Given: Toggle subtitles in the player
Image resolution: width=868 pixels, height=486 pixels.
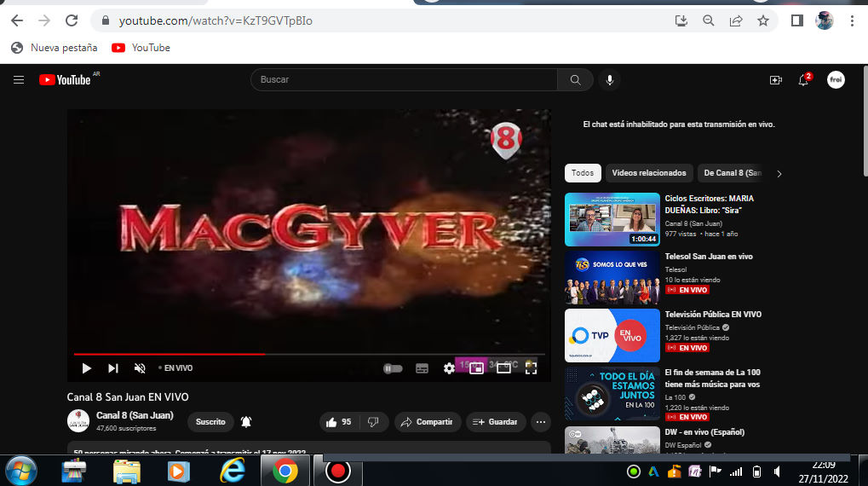Looking at the screenshot, I should pyautogui.click(x=422, y=368).
